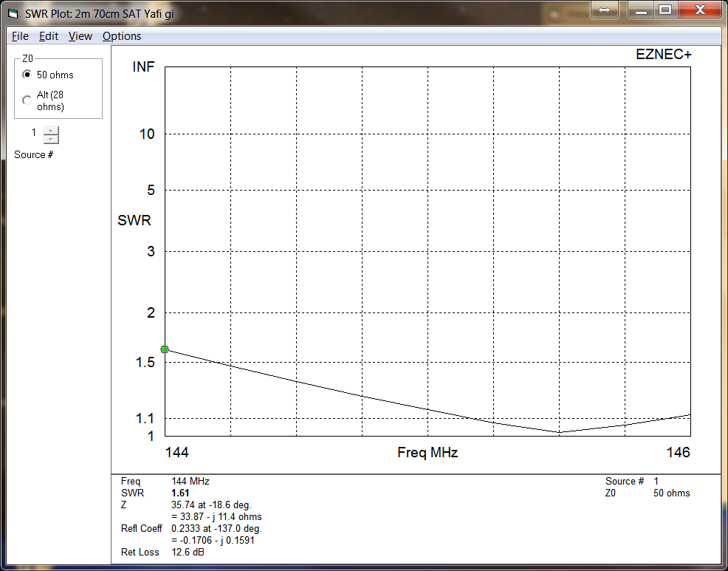Open the File menu
Screen dimensions: 728x571
(20, 36)
